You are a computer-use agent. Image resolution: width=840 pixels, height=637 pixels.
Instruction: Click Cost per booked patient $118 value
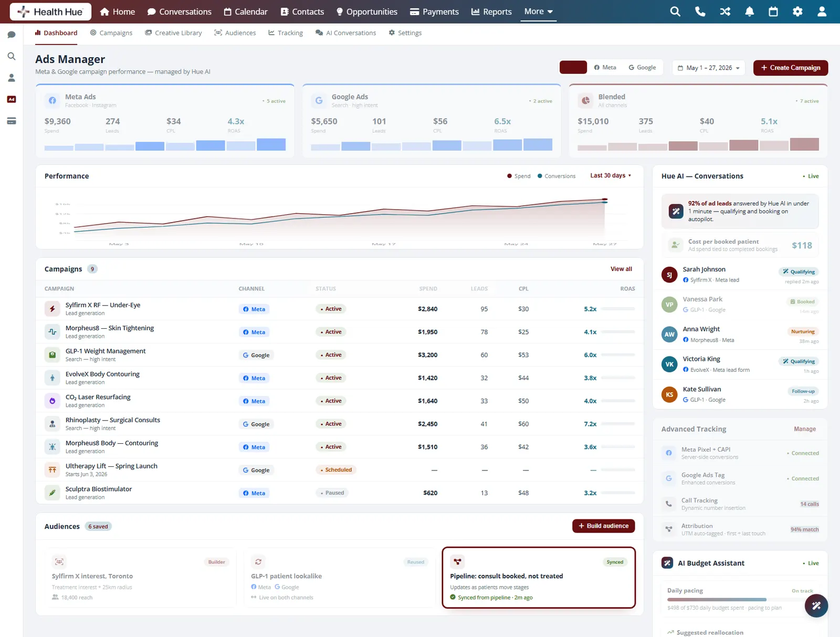click(802, 245)
